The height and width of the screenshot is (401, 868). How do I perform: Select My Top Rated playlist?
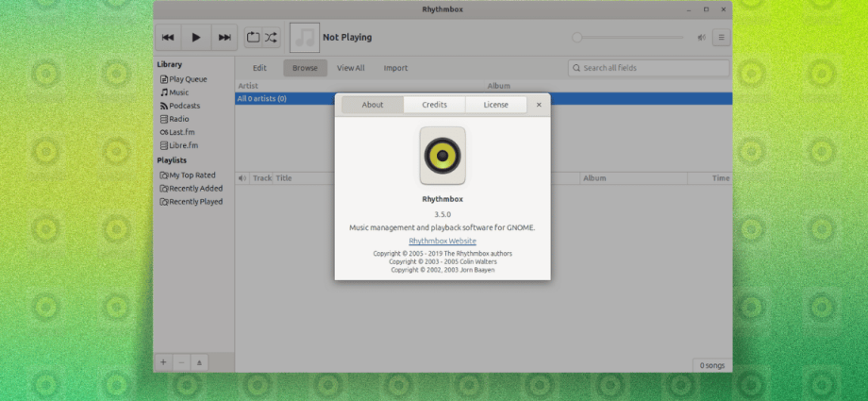click(x=193, y=175)
